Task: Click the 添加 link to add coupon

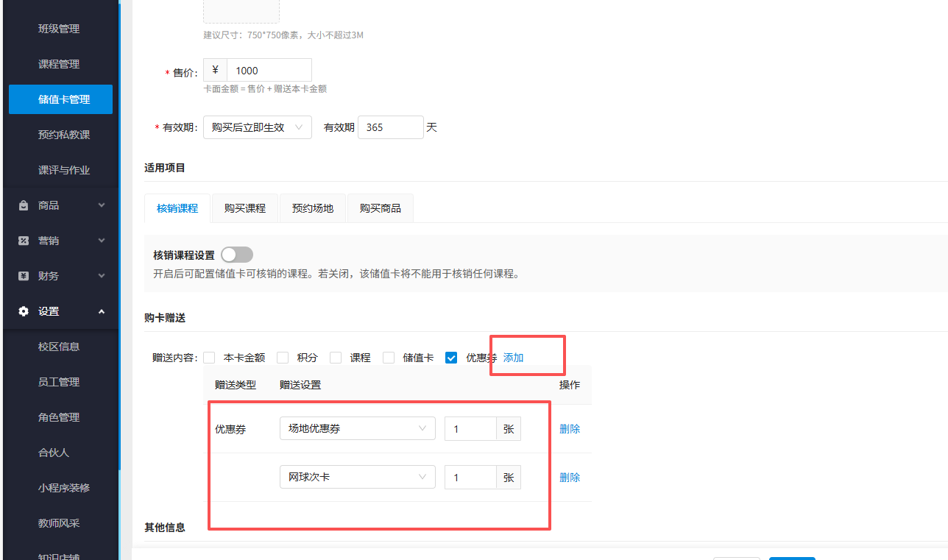Action: pyautogui.click(x=512, y=357)
